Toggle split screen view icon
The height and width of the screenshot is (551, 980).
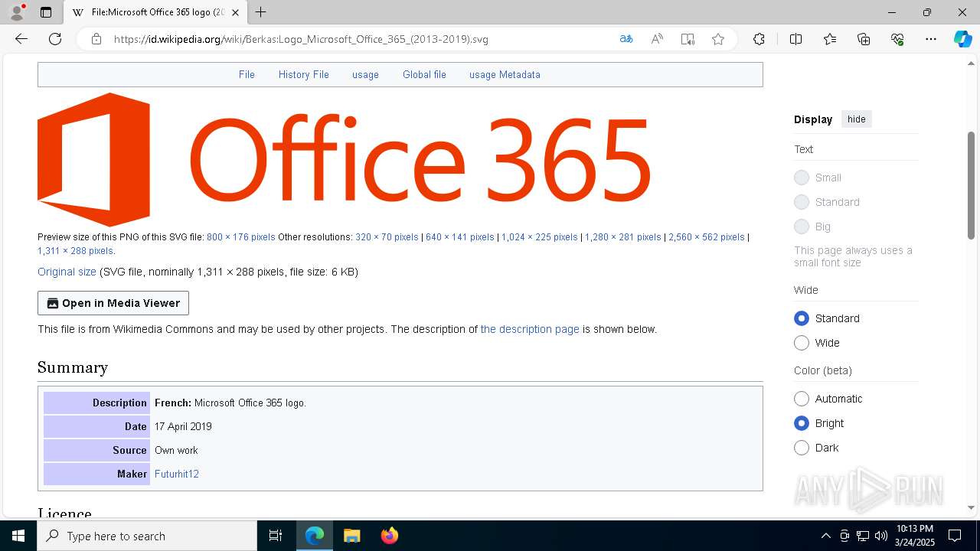pos(795,39)
